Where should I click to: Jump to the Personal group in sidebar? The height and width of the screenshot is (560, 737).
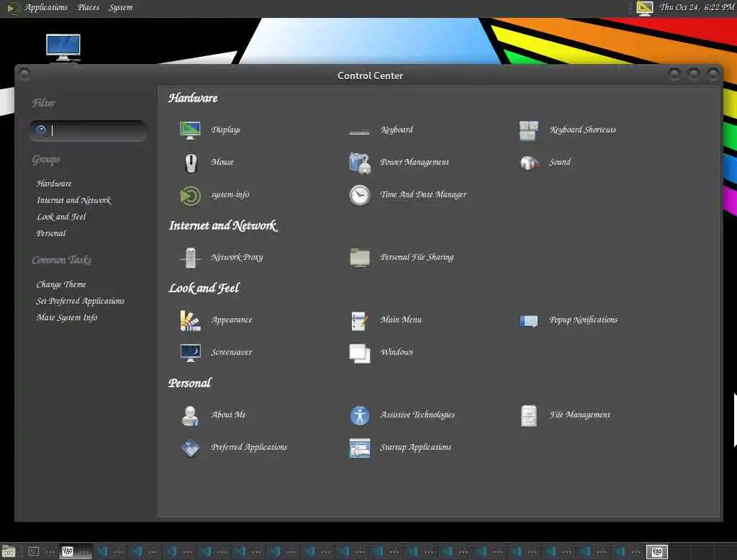(51, 233)
